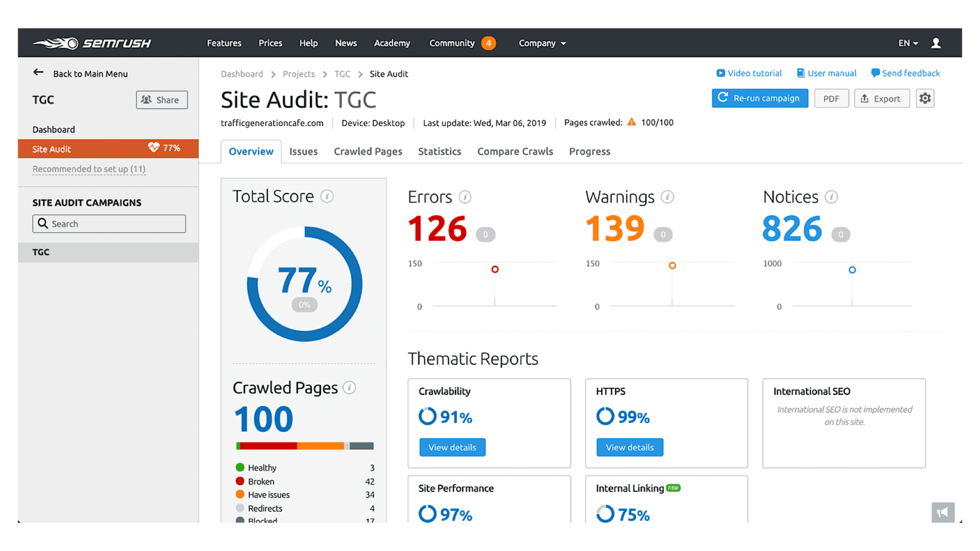Viewport: 980px width, 551px height.
Task: Click the Crawled Pages colored progress bar
Action: tap(304, 446)
